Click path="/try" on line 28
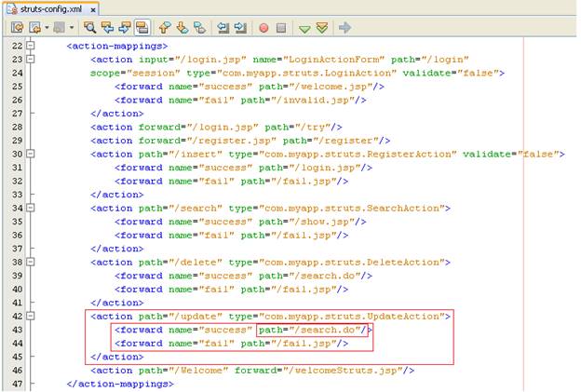The width and height of the screenshot is (581, 392). 298,127
